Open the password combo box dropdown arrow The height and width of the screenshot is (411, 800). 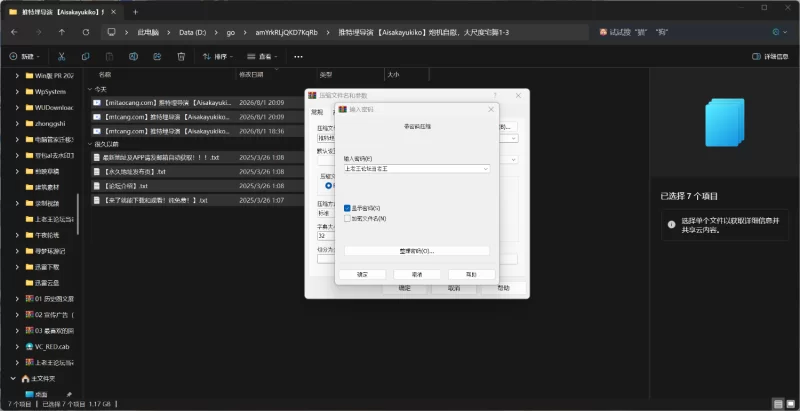[x=485, y=168]
